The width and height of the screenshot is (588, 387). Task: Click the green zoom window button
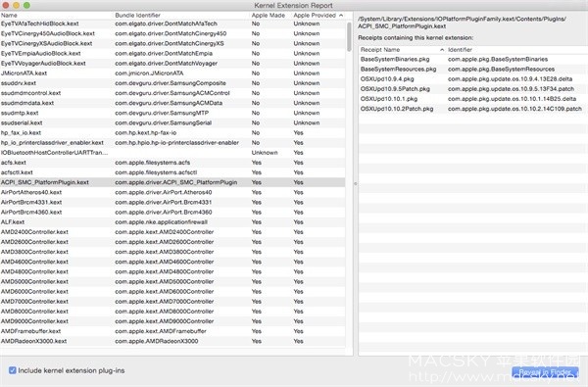(26, 5)
